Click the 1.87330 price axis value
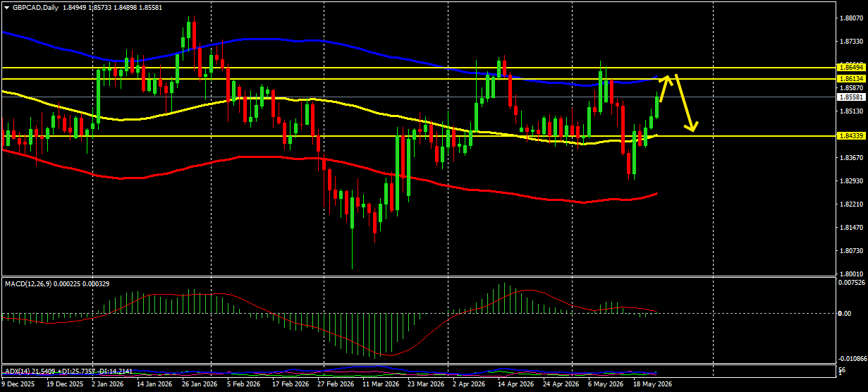868x392 pixels. [x=852, y=42]
